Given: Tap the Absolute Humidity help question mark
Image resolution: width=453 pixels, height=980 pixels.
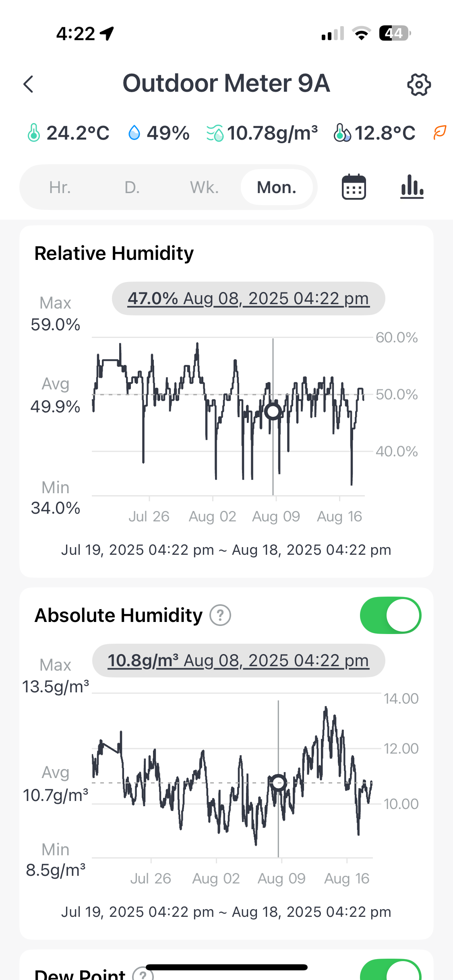Looking at the screenshot, I should coord(220,615).
